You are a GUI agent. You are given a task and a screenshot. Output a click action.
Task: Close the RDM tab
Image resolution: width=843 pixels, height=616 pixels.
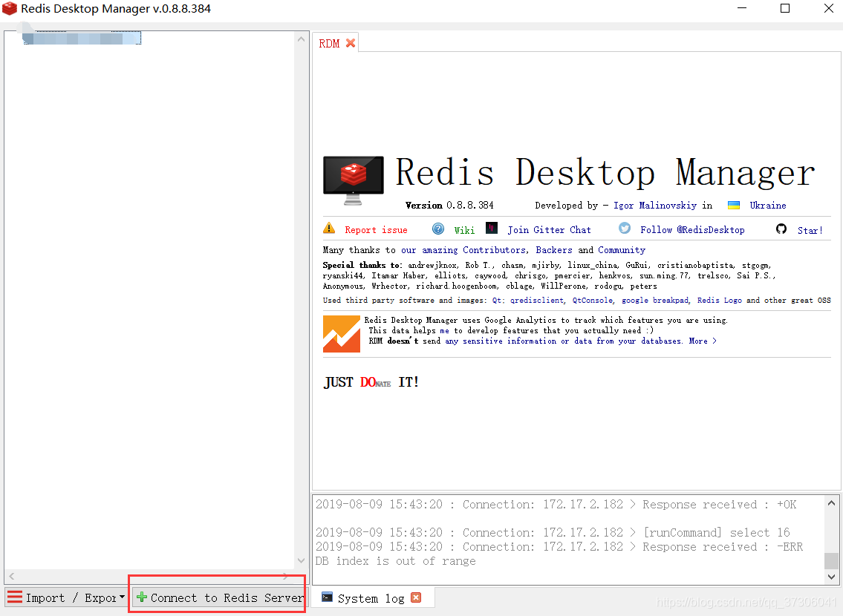(x=351, y=43)
